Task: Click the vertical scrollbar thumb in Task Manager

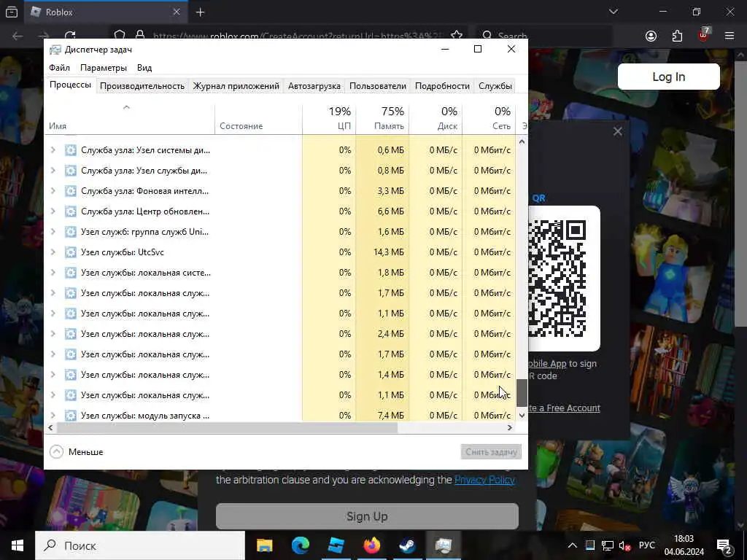Action: 522,393
